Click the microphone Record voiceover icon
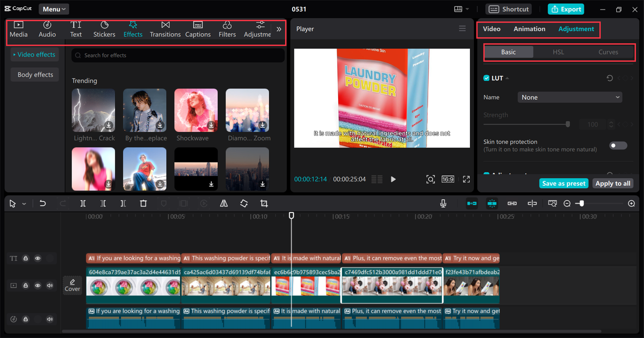The width and height of the screenshot is (644, 338). click(x=443, y=204)
